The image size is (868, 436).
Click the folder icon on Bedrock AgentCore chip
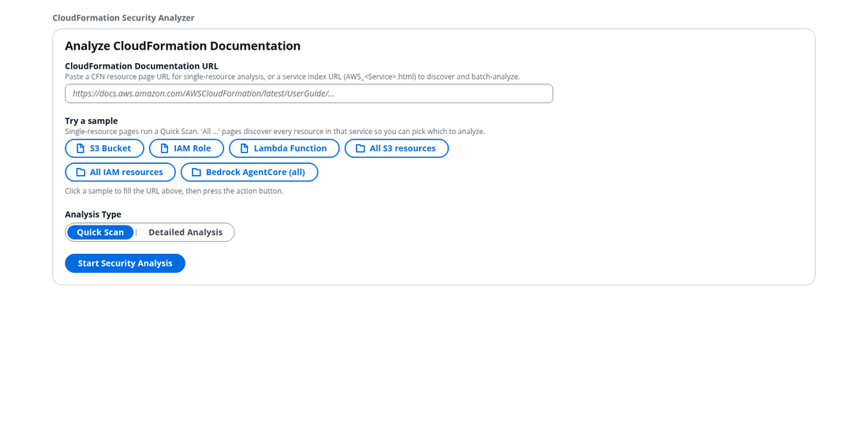point(196,172)
